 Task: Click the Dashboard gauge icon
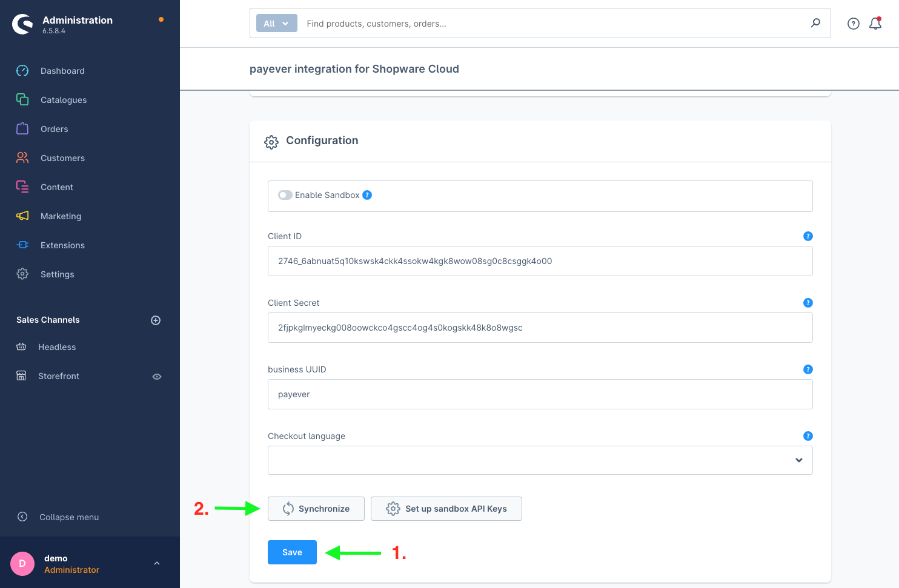point(22,71)
